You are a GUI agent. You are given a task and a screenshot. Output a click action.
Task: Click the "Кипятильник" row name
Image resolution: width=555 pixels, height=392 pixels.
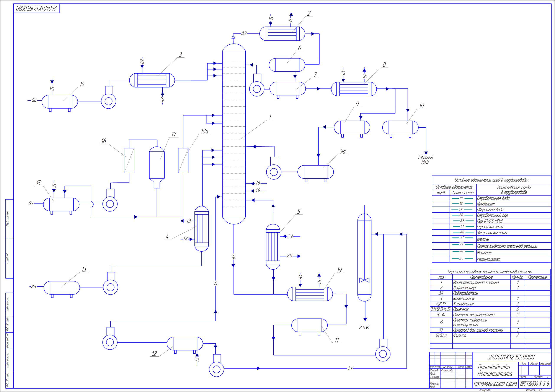[x=464, y=299]
